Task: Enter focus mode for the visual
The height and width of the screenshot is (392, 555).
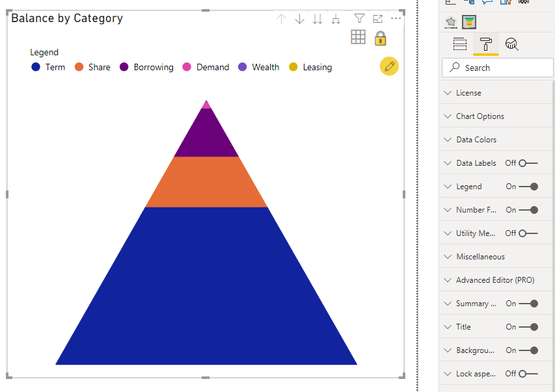Action: [377, 19]
